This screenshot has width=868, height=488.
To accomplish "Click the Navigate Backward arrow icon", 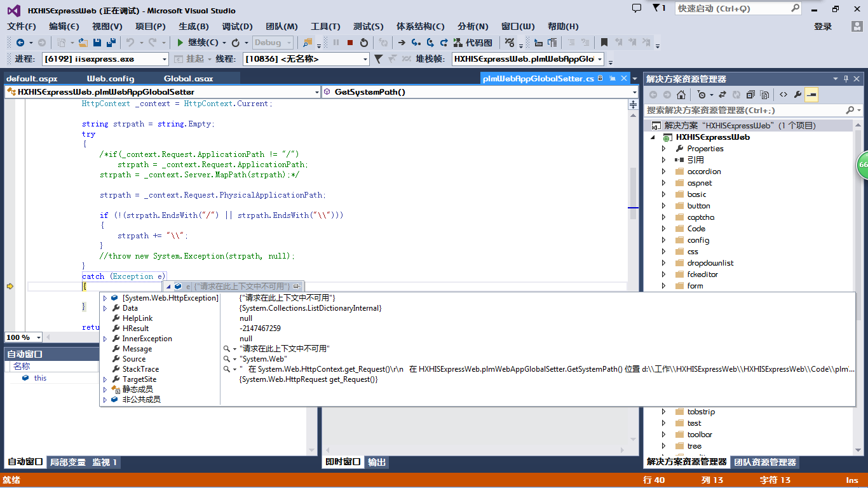I will (20, 43).
